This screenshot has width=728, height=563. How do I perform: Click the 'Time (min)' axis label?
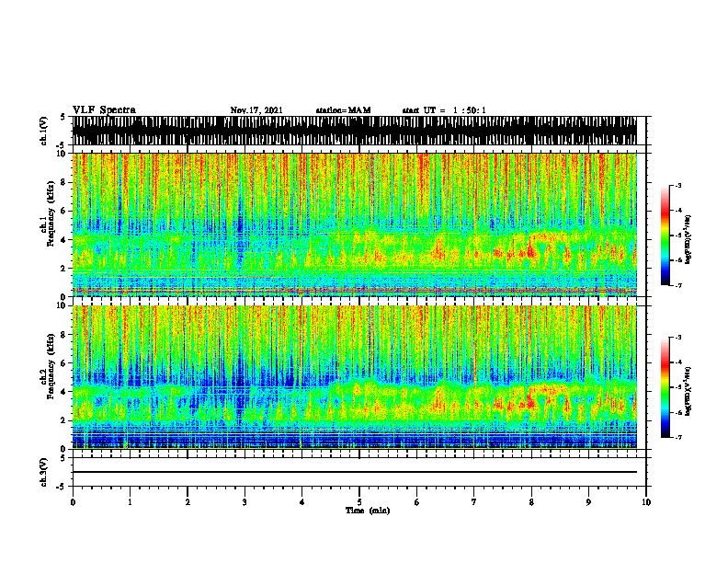click(368, 511)
